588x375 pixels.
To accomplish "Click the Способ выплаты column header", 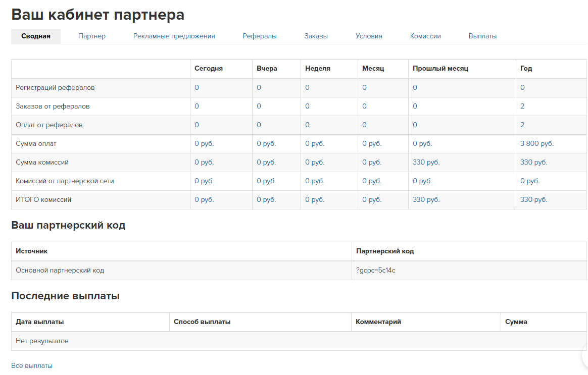I will 202,322.
